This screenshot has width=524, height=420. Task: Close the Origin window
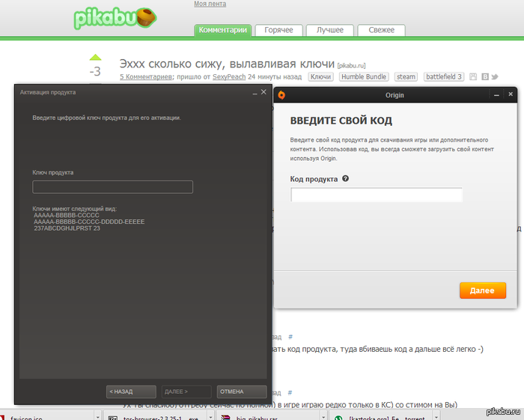coord(511,94)
